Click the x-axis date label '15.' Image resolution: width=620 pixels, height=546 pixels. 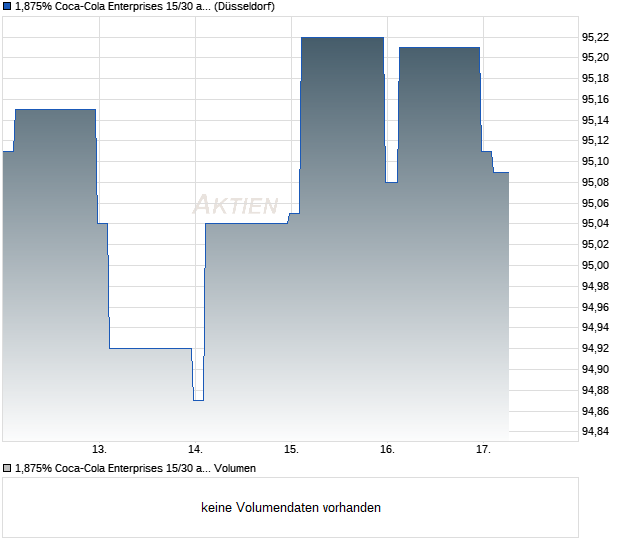(291, 449)
